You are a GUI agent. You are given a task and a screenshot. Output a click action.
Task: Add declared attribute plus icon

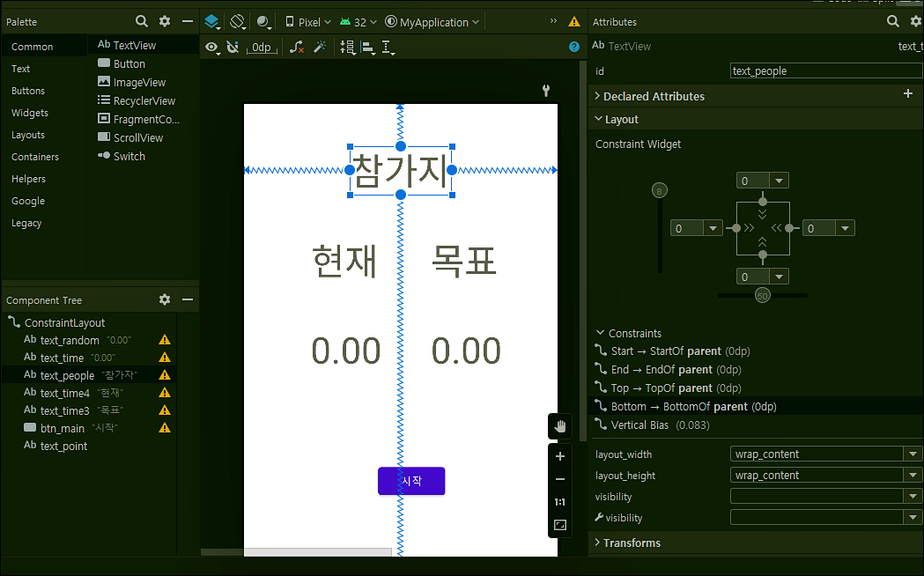coord(908,93)
